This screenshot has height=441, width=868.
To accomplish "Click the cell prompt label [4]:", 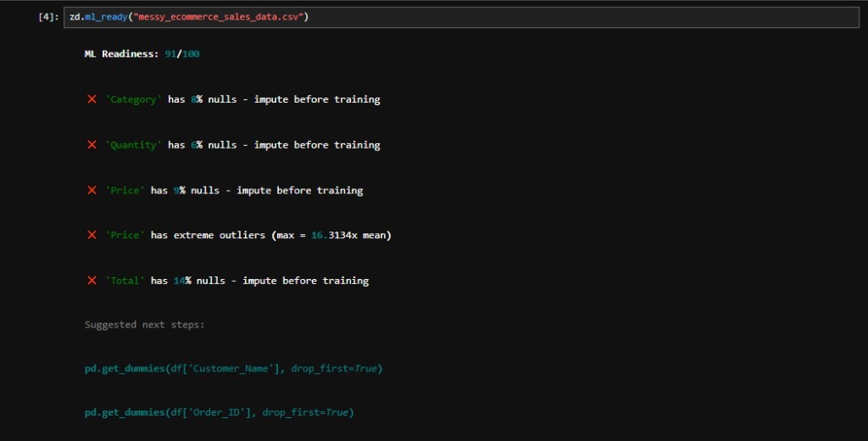I will [x=48, y=17].
